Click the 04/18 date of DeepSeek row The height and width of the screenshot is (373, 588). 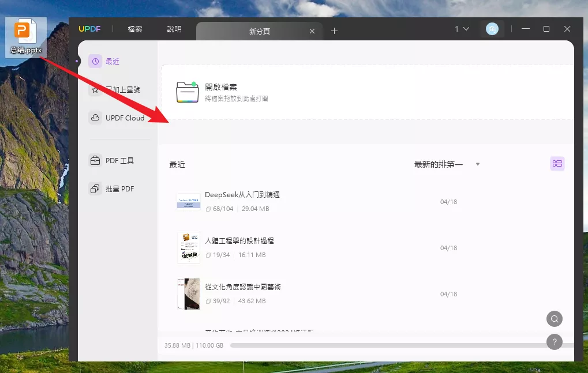448,202
